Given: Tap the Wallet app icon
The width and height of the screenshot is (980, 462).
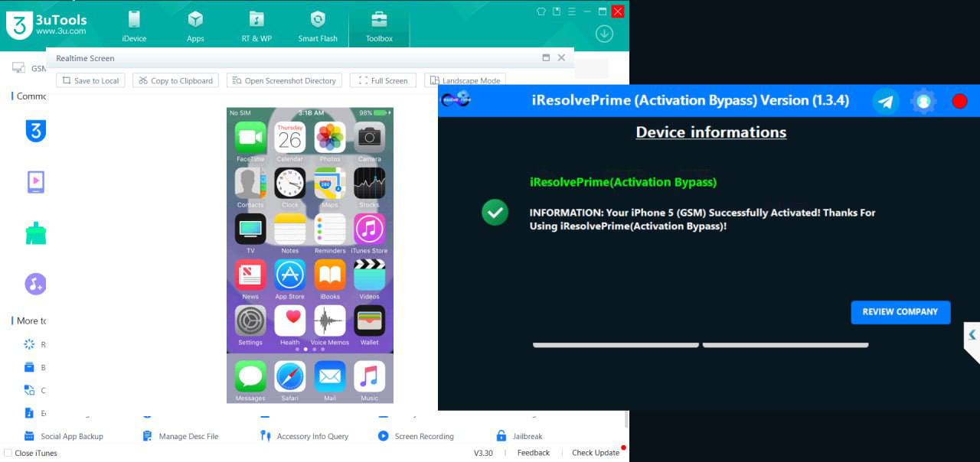Looking at the screenshot, I should [369, 321].
